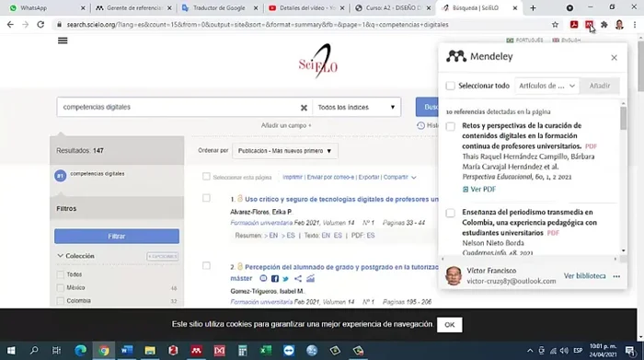
Task: Open the Ordenar por sort dropdown
Action: pos(285,151)
